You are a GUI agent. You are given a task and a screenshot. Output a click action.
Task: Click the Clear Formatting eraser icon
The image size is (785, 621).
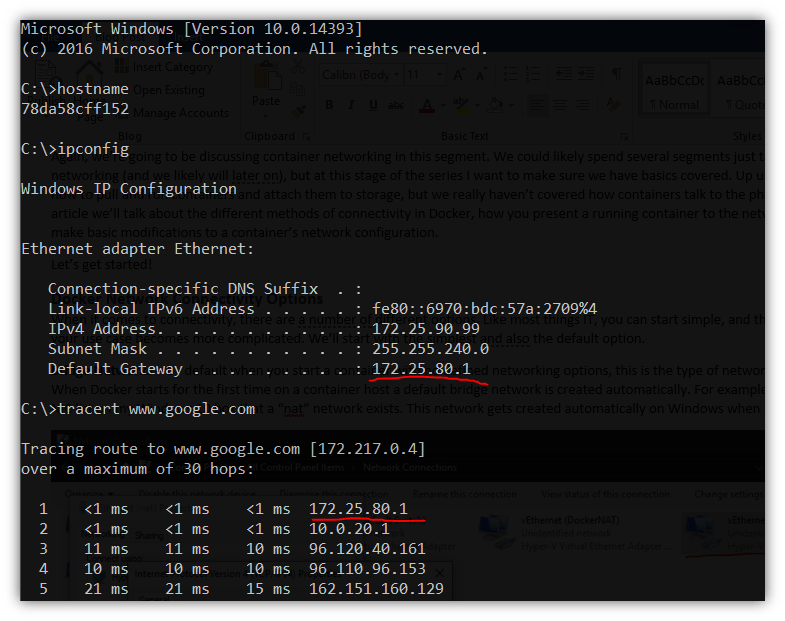coord(613,105)
